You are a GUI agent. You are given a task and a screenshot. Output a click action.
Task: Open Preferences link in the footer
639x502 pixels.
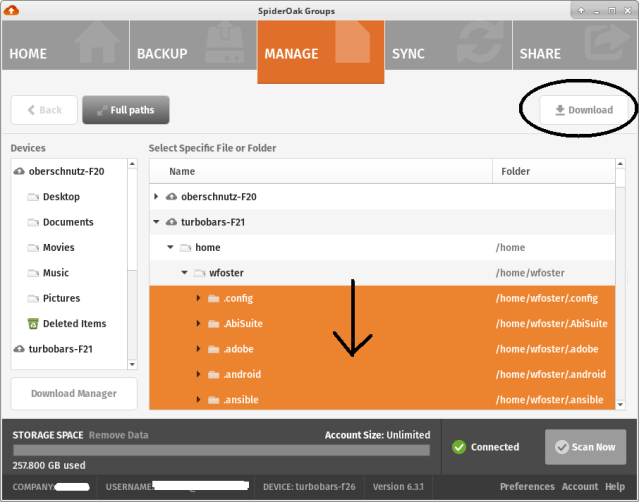tap(526, 486)
